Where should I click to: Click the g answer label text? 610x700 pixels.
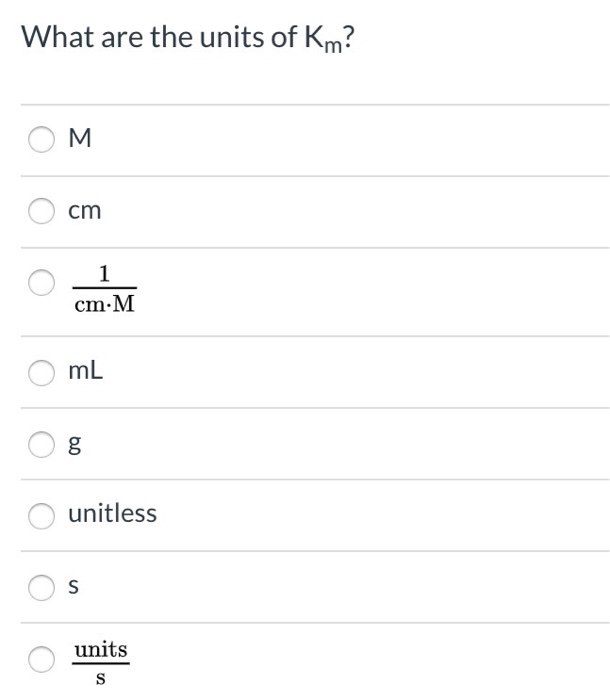click(x=75, y=444)
